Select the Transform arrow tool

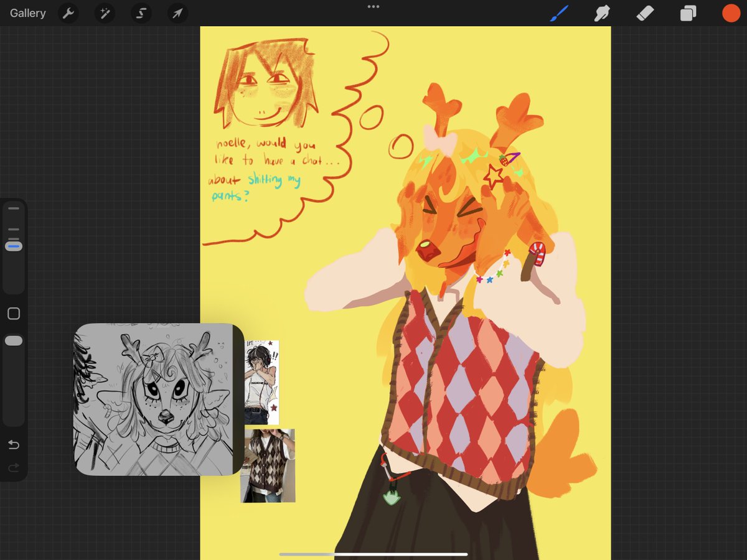pyautogui.click(x=178, y=13)
